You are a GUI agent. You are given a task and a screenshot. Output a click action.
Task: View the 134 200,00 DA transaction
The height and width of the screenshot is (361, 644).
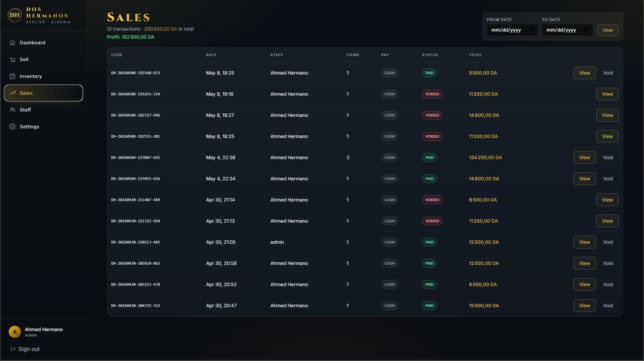click(585, 157)
